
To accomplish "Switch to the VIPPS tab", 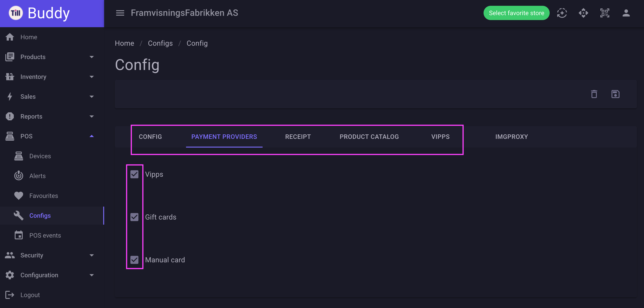I will click(x=440, y=137).
